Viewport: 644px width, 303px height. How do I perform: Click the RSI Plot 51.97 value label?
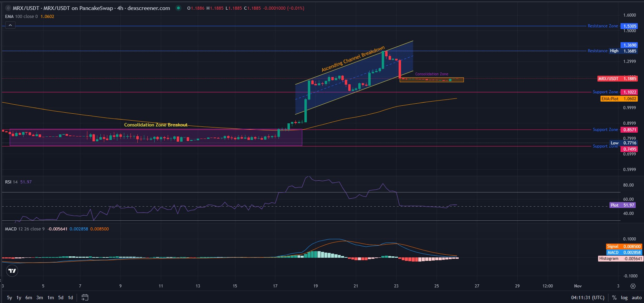623,205
